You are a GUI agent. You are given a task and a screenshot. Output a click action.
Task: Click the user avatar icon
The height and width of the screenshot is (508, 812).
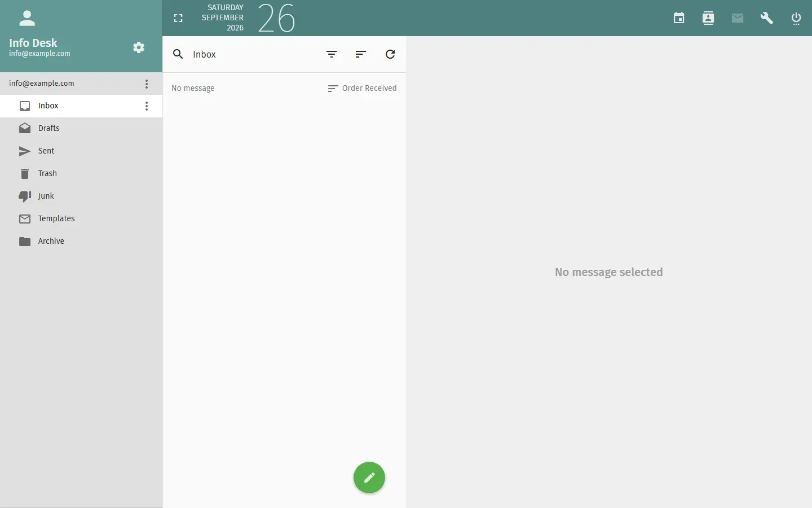point(27,19)
